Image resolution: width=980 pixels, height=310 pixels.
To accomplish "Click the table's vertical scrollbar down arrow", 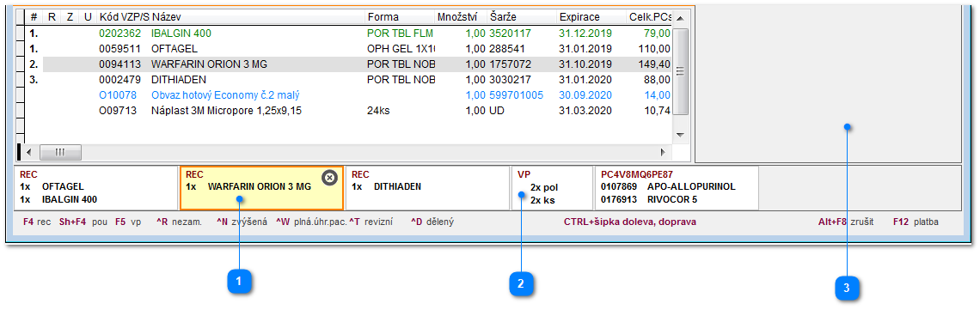I will coord(681,135).
